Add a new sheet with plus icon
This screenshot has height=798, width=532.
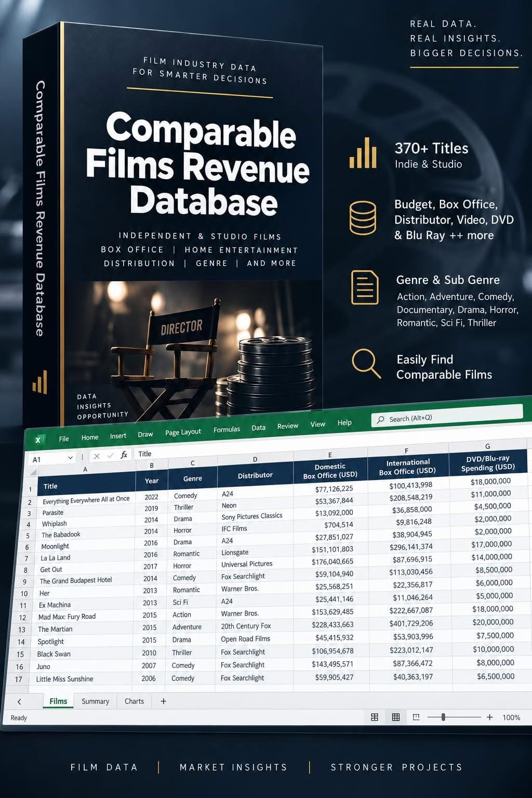163,701
